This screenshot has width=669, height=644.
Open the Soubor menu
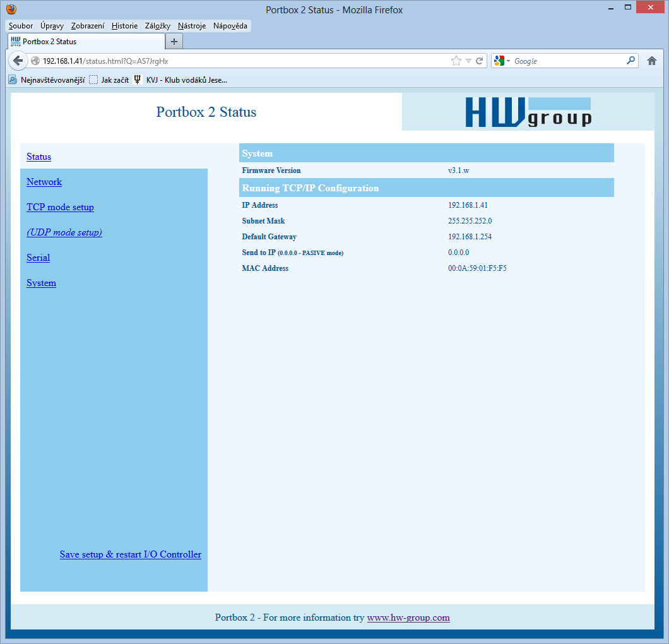[20, 26]
